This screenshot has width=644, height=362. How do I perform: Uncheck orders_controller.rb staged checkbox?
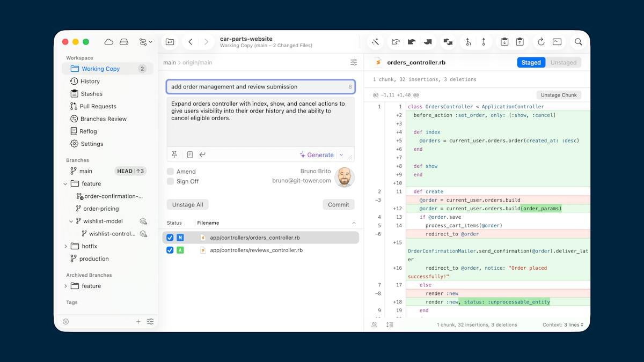tap(170, 238)
